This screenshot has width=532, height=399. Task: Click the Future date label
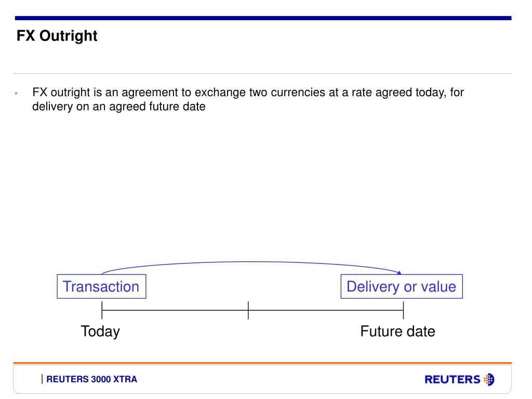(397, 331)
